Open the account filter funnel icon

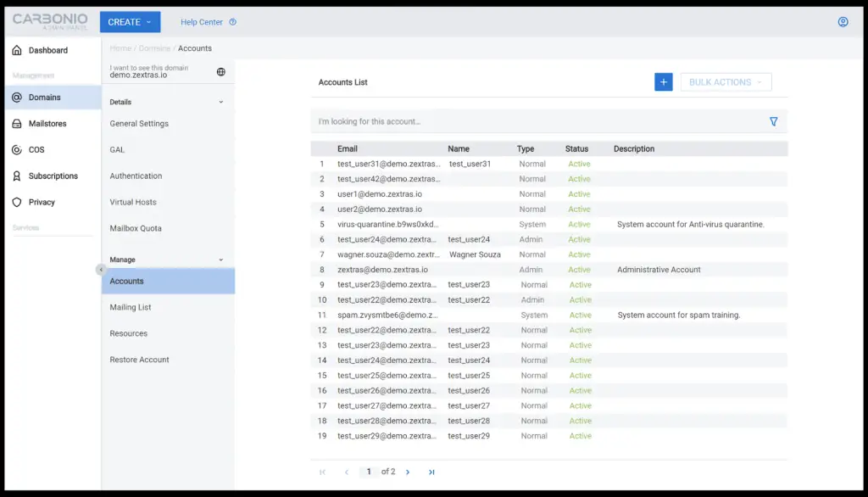[773, 121]
